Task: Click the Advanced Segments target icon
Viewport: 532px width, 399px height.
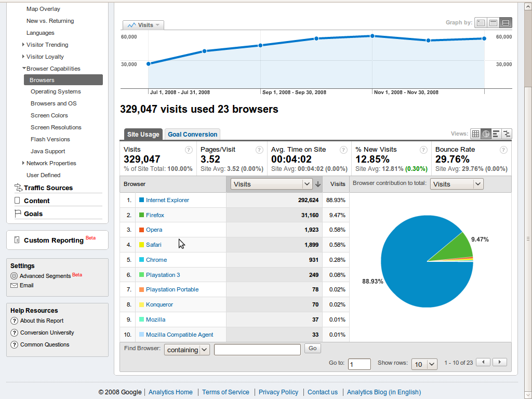Action: click(14, 276)
